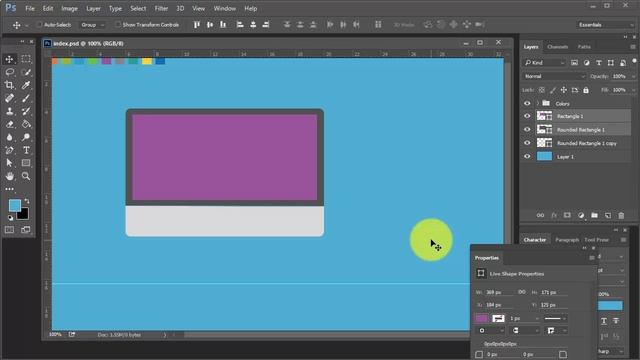The width and height of the screenshot is (640, 360).
Task: Hide the Rounded Rectangle 1 layer
Action: 527,129
